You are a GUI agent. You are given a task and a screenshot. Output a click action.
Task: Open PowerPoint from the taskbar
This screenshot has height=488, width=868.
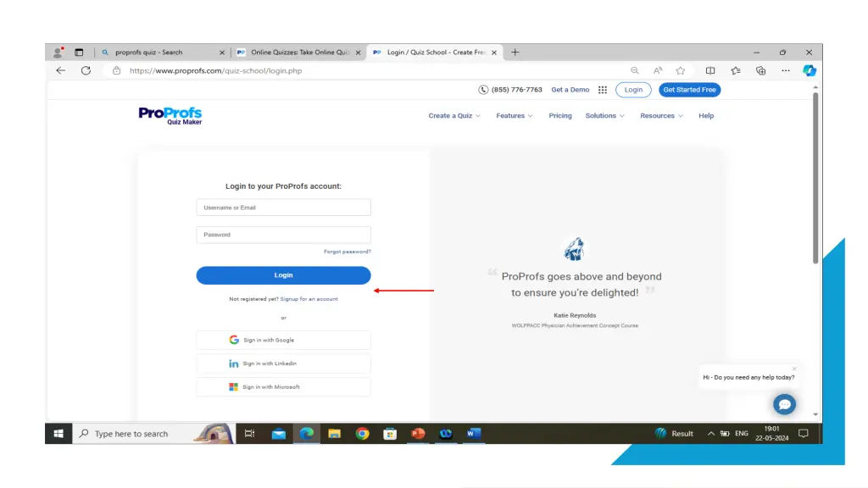pyautogui.click(x=418, y=434)
